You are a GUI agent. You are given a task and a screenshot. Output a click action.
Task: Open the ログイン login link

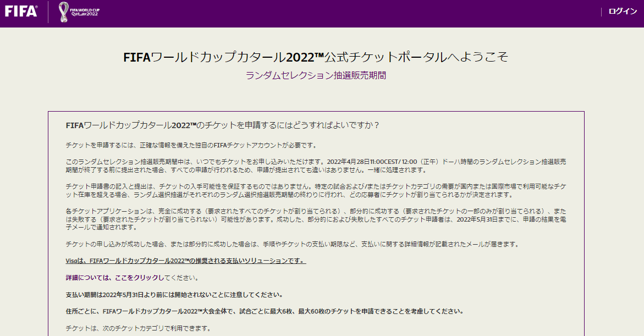point(623,12)
